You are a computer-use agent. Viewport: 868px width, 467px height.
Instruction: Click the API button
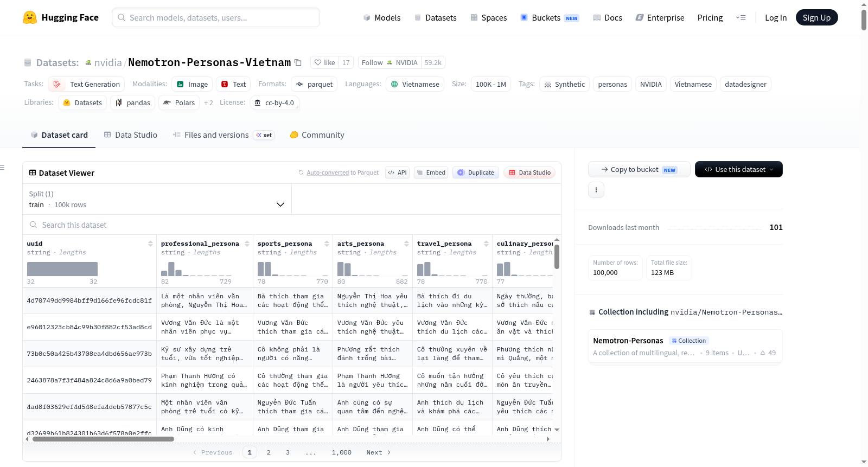[398, 172]
